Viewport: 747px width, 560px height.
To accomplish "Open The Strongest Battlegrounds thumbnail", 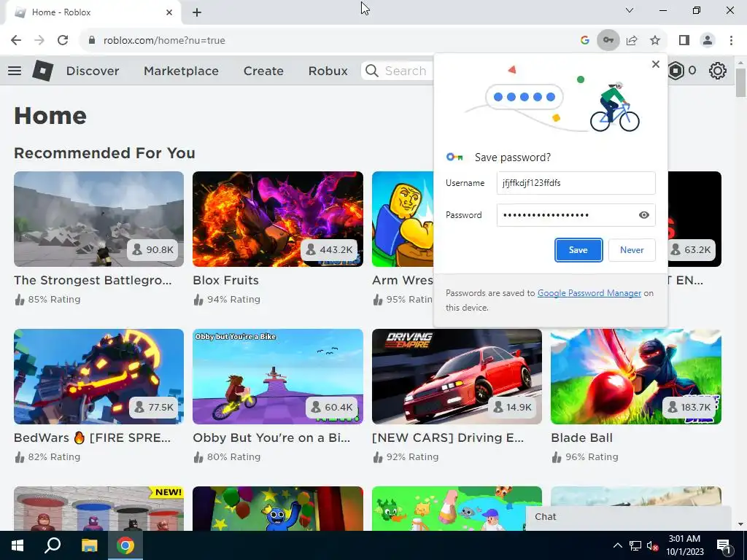I will [98, 219].
